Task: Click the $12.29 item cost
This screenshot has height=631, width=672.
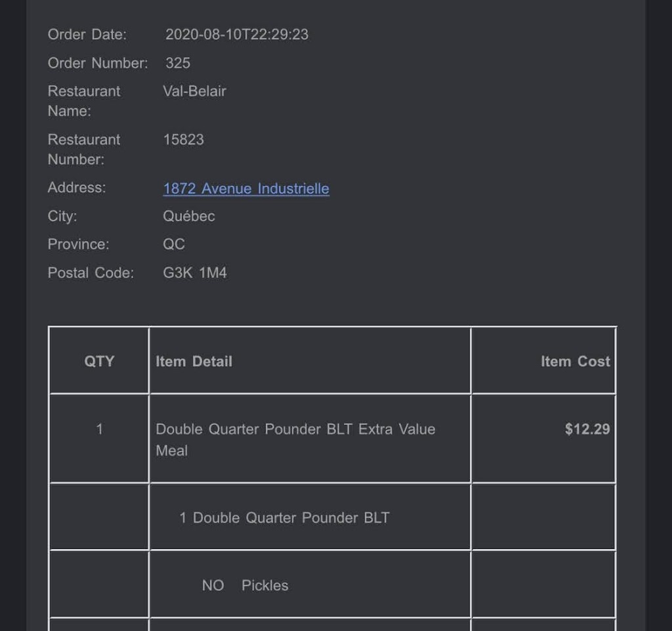Action: 587,429
